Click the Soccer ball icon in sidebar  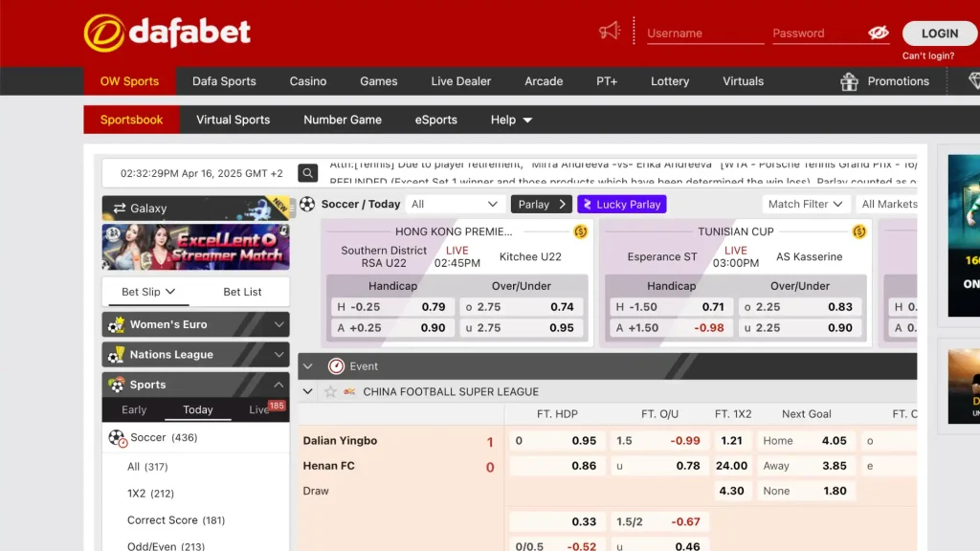118,438
